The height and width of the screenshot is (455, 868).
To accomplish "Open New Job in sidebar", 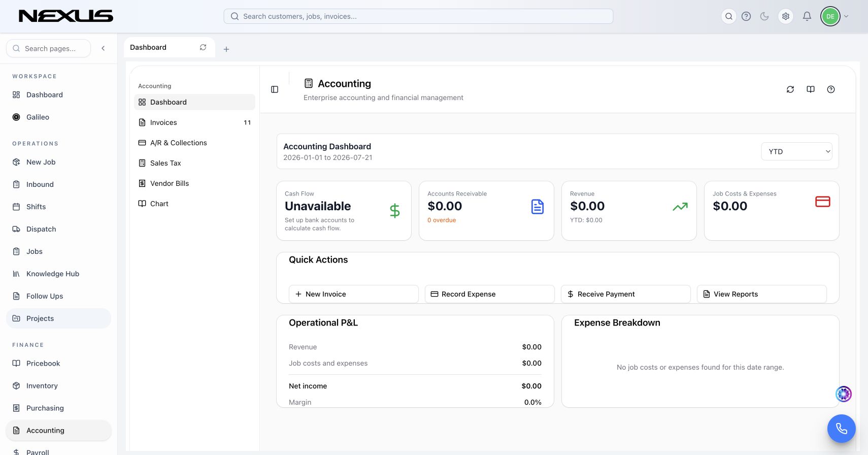I will (x=58, y=162).
